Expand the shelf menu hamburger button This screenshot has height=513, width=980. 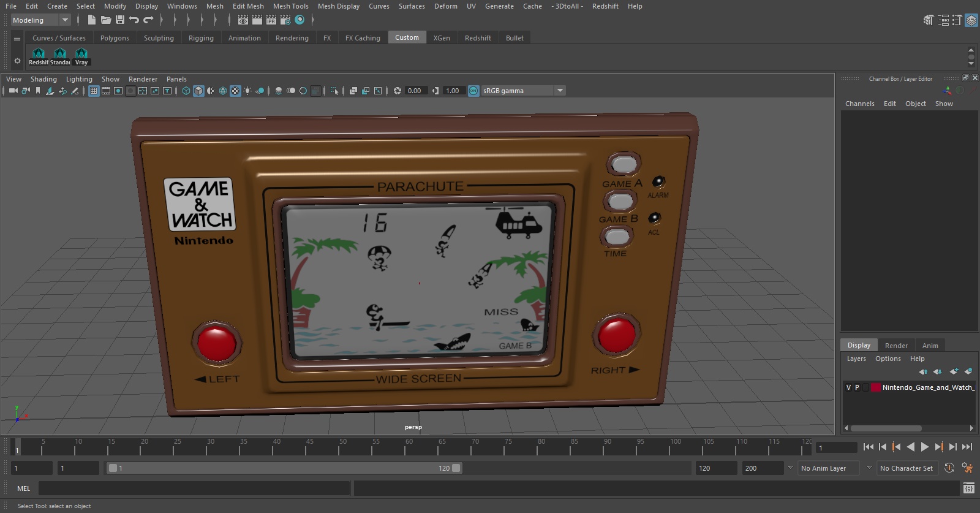17,39
